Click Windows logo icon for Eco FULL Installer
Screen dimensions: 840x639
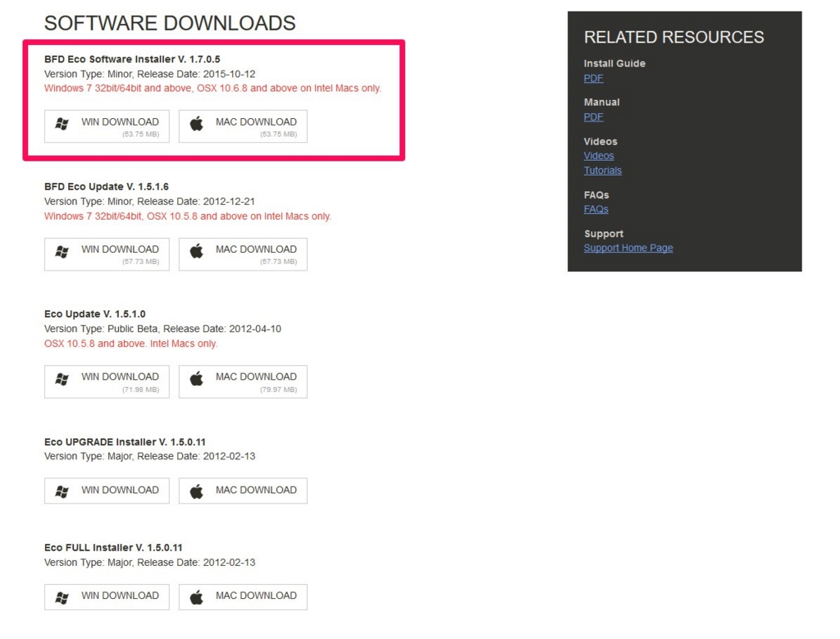62,597
